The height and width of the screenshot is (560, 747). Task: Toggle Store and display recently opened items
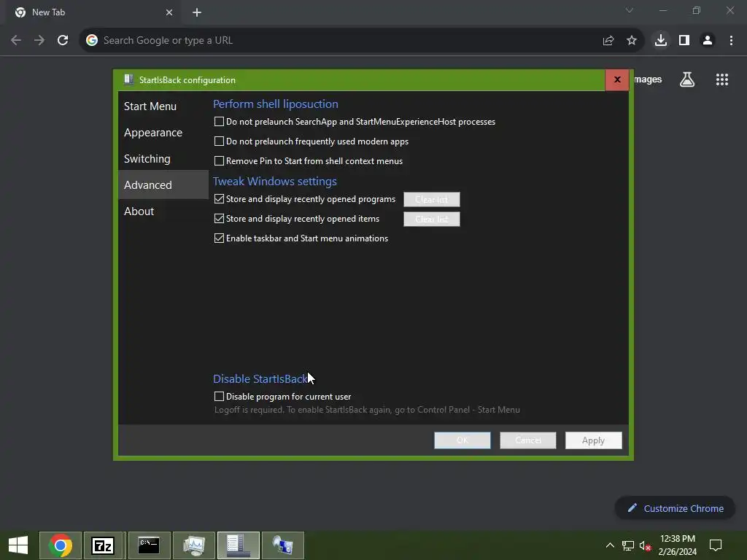pos(219,219)
